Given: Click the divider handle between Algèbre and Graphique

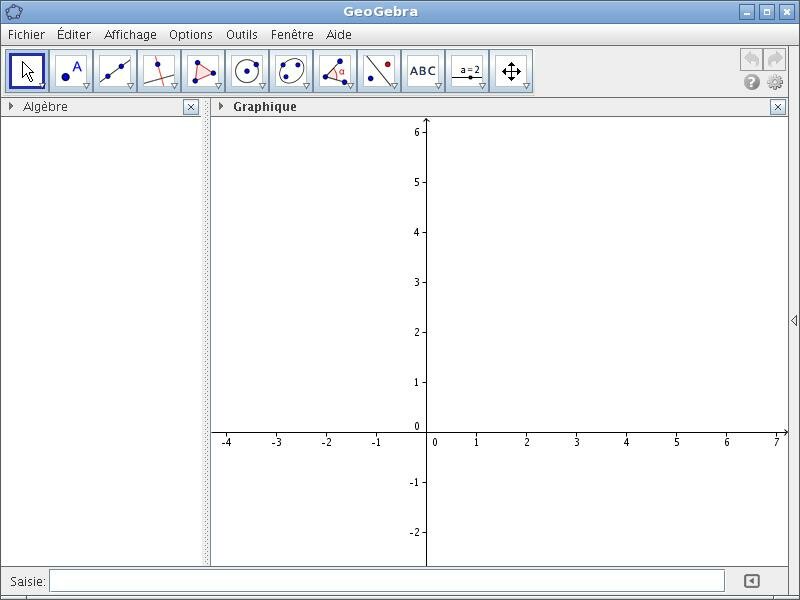Looking at the screenshot, I should click(207, 332).
